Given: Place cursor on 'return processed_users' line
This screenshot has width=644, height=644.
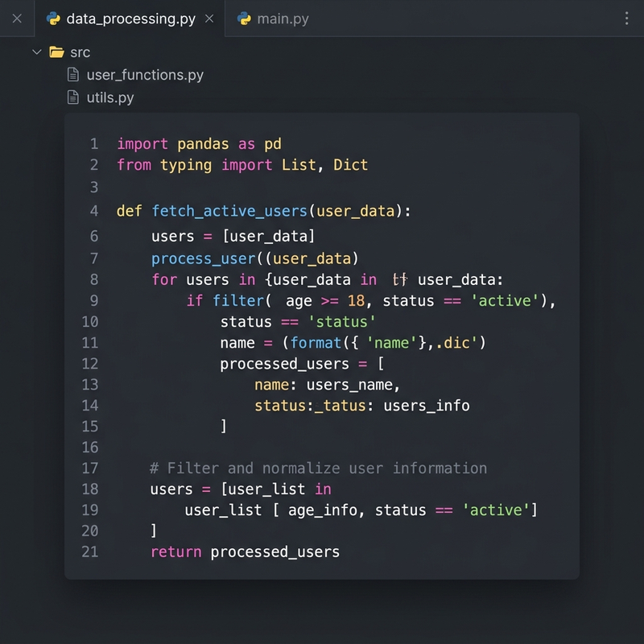Looking at the screenshot, I should (245, 552).
